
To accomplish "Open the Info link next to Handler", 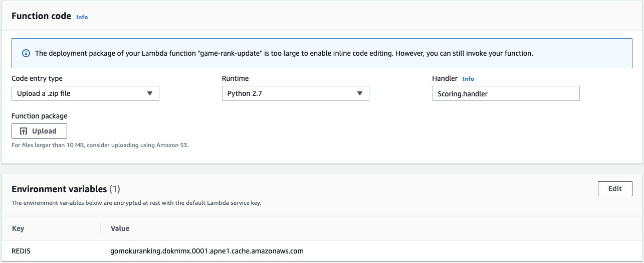I will pos(468,79).
